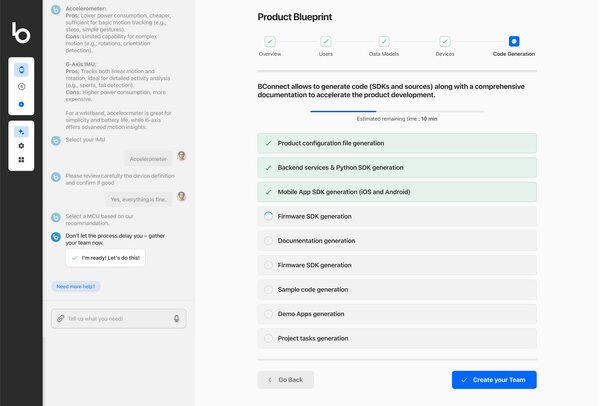Select the Documentation generation radio circle

[x=268, y=240]
